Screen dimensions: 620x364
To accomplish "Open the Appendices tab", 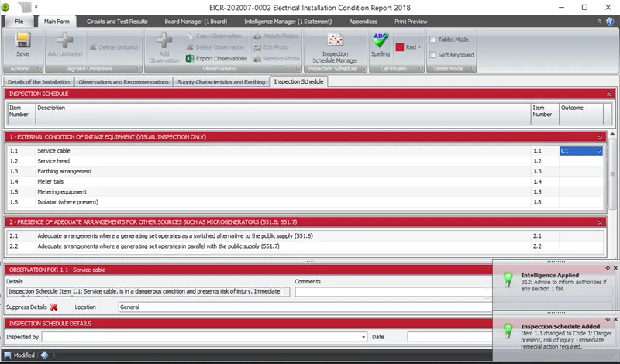I will (x=363, y=22).
